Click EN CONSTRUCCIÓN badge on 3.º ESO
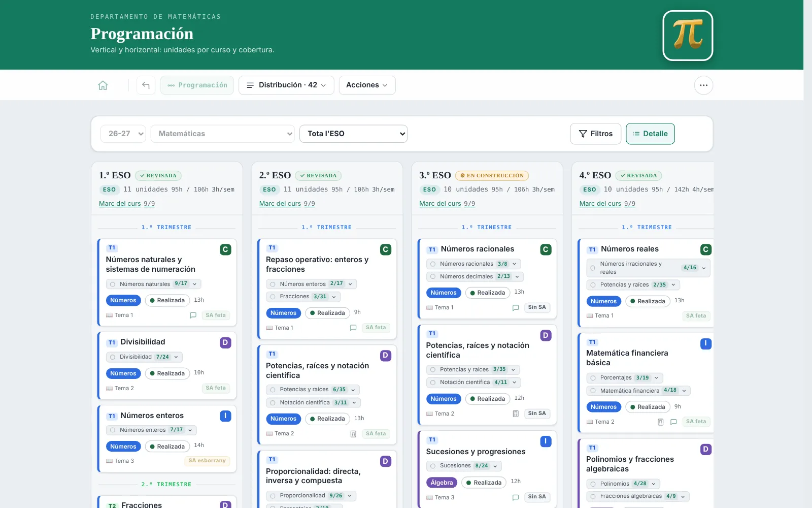 (x=492, y=176)
